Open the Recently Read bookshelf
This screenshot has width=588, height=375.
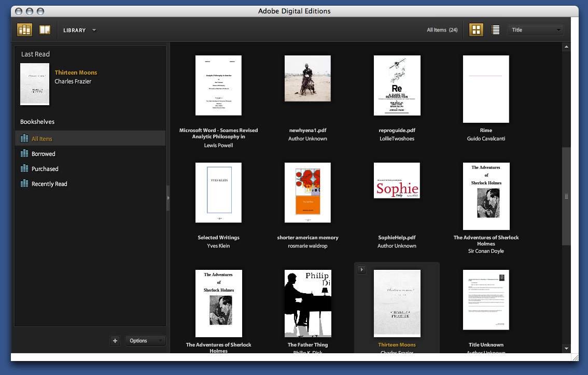[x=49, y=184]
